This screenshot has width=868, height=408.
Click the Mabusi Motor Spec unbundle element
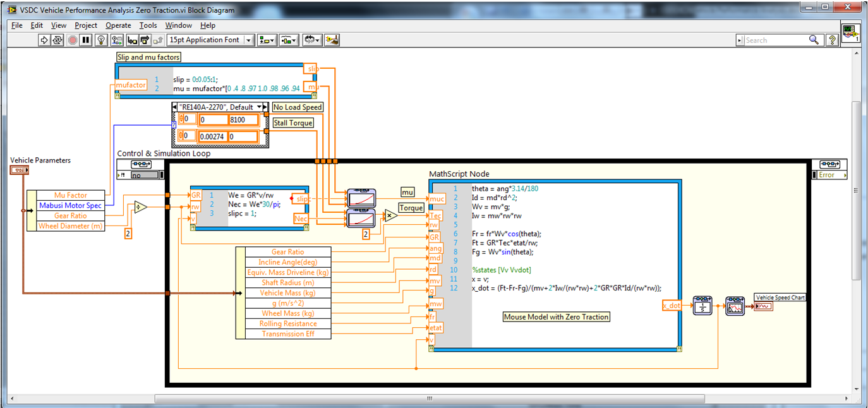point(70,205)
